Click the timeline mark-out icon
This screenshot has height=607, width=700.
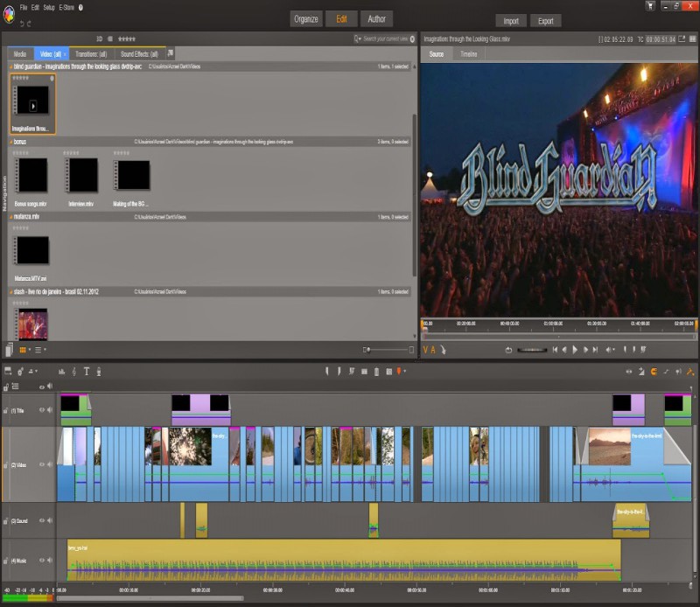tap(339, 372)
